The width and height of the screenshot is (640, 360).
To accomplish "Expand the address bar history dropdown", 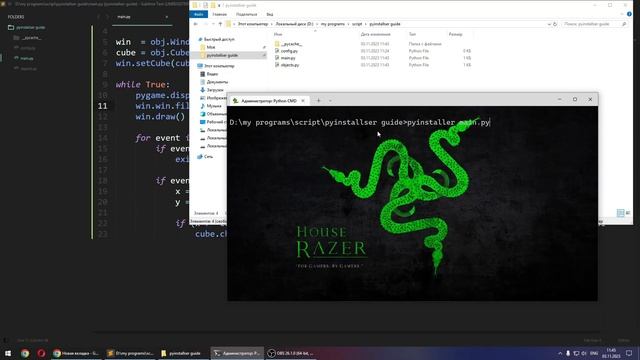I will click(549, 24).
